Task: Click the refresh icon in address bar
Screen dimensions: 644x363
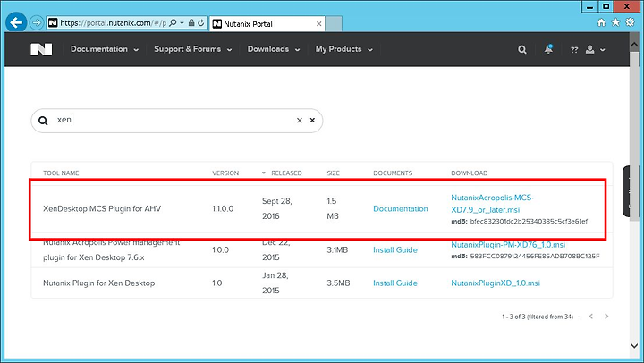Action: 201,23
